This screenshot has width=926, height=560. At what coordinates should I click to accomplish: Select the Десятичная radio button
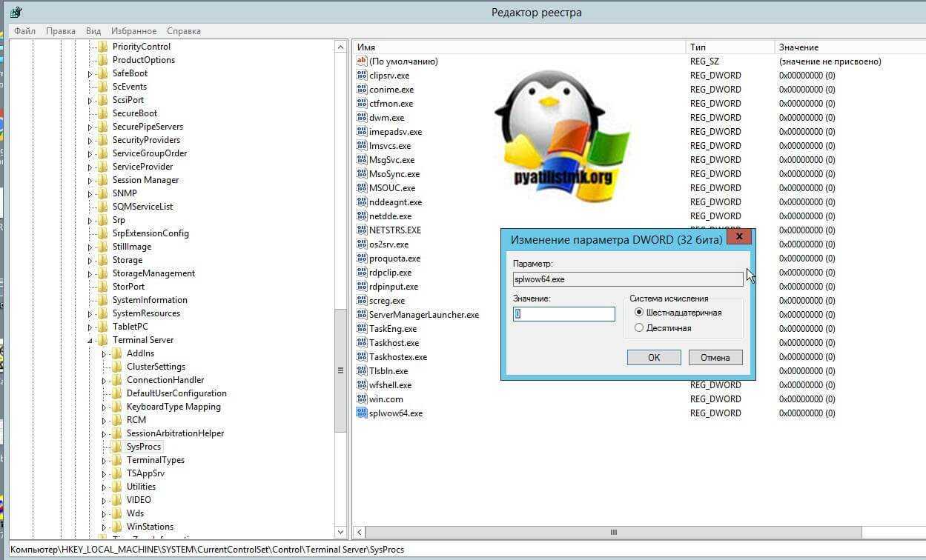tap(639, 328)
